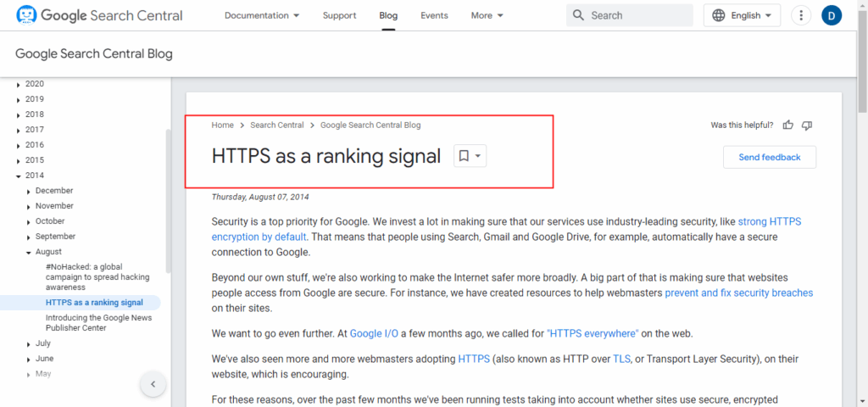
Task: Open the account avatar labeled D
Action: [x=832, y=15]
